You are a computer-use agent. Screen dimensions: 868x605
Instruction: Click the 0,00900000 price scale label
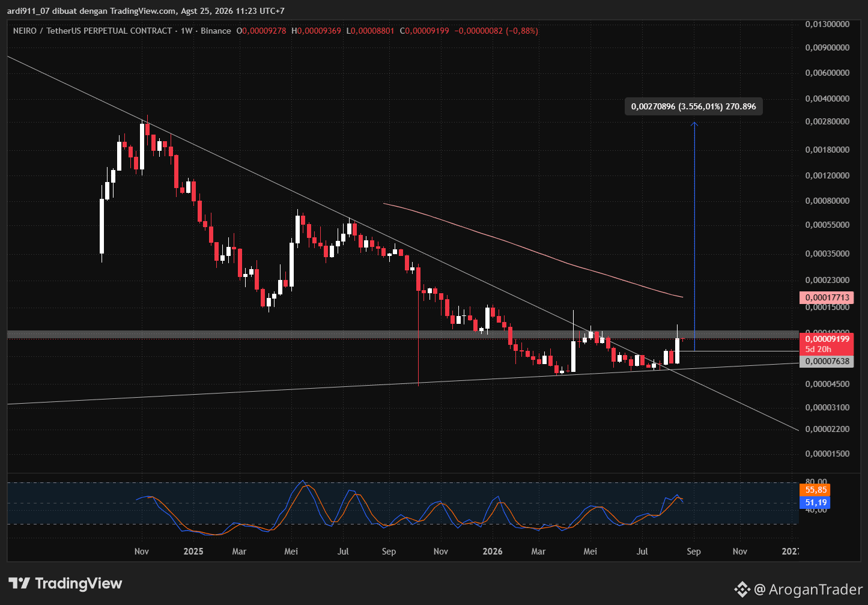pyautogui.click(x=827, y=47)
